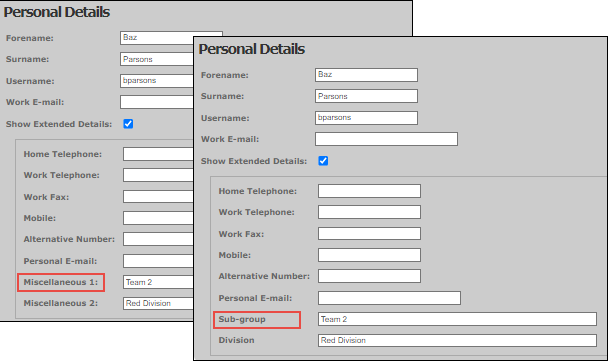
Task: Click the 'Show Extended Details:' label in the front window
Action: 254,161
